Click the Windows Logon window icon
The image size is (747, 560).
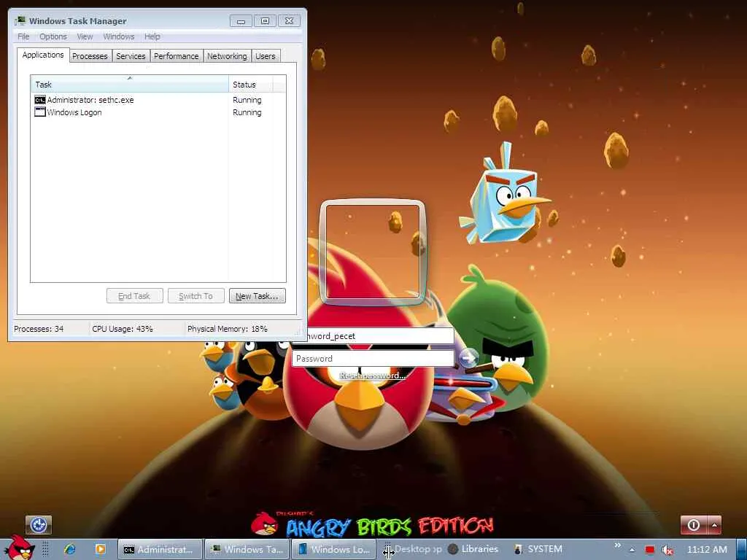click(x=40, y=112)
